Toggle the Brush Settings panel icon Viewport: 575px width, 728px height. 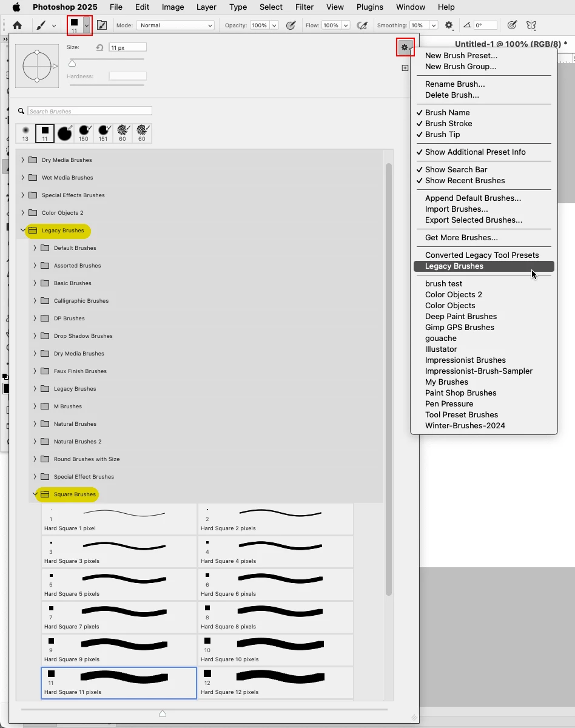tap(102, 25)
